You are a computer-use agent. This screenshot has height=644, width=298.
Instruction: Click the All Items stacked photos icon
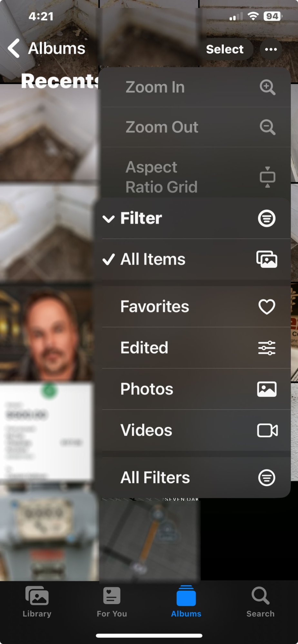click(267, 259)
